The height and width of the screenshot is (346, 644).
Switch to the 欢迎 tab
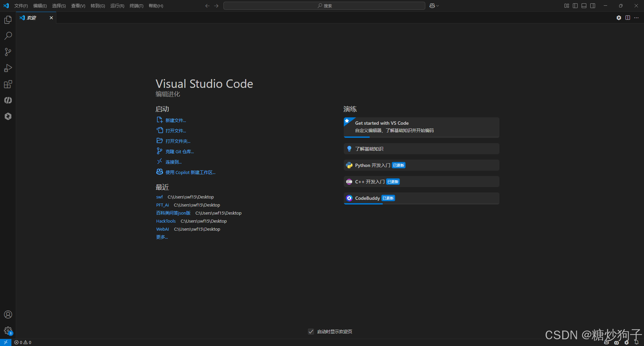click(32, 17)
